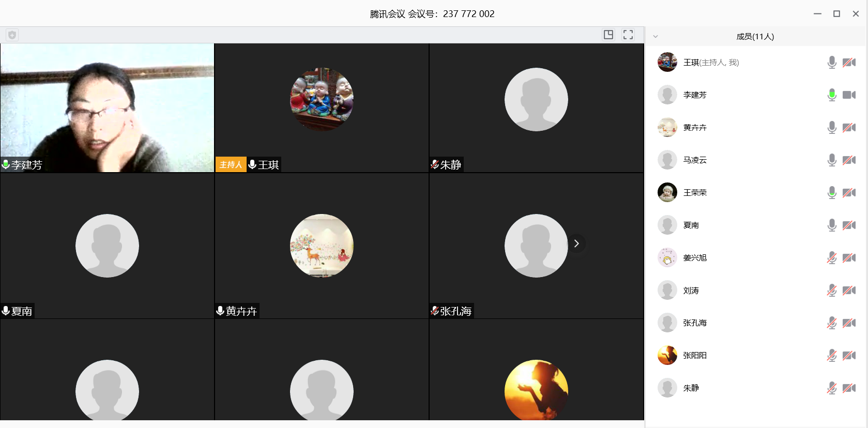Viewport: 868px width, 428px height.
Task: Click 张阳阳's sunset avatar in members list
Action: click(x=667, y=355)
